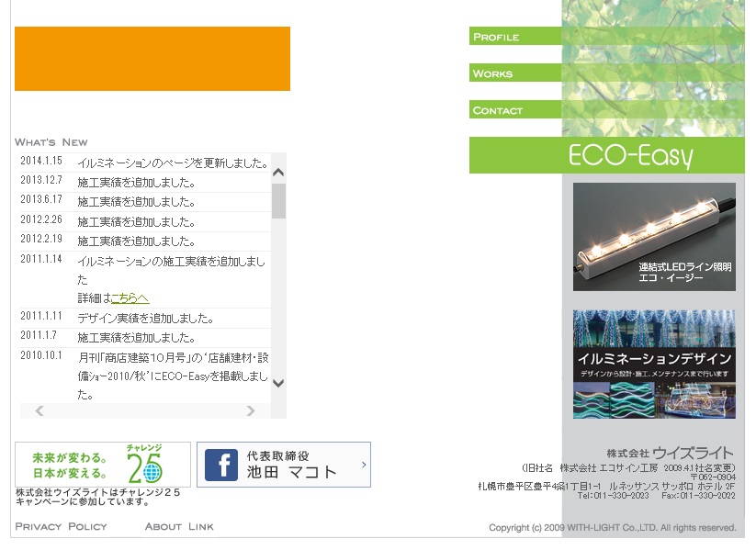Click the ECO-Easy green banner

[x=606, y=155]
